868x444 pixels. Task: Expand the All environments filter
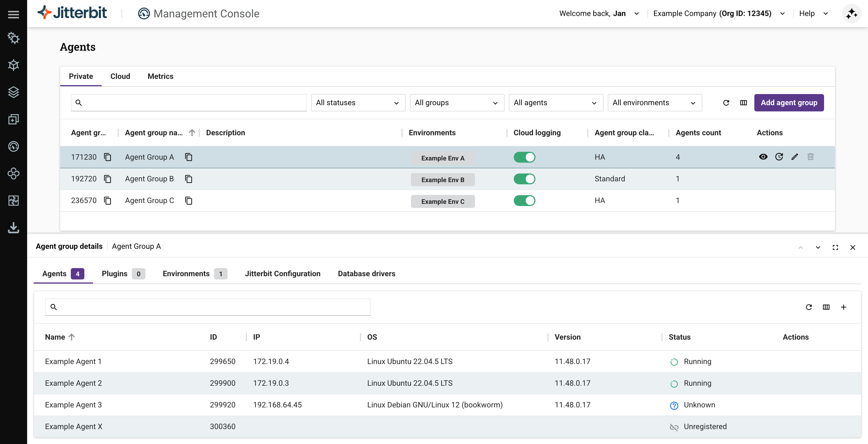tap(654, 103)
